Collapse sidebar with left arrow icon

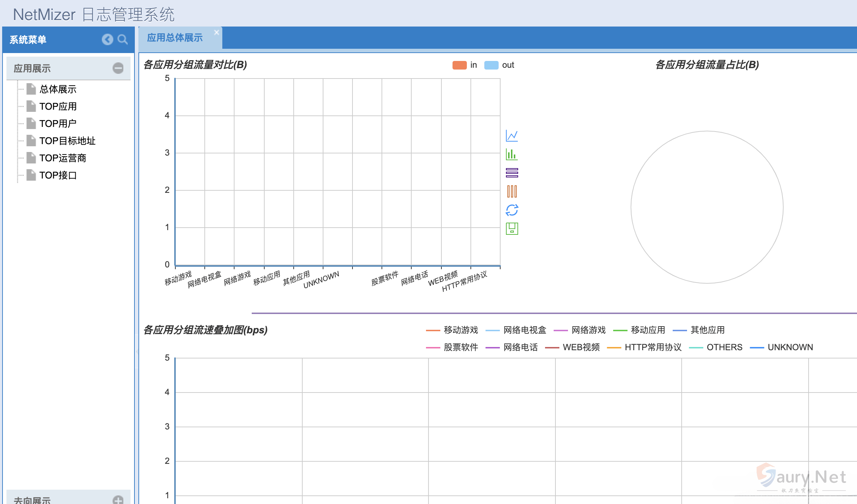coord(107,39)
